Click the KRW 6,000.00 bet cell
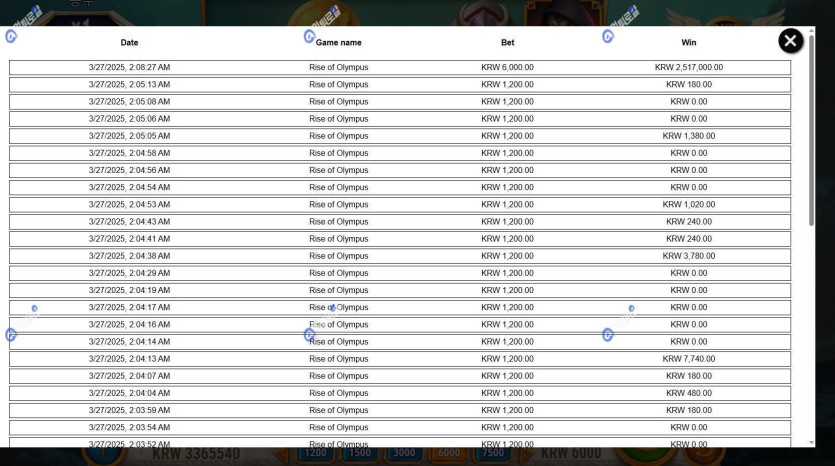This screenshot has width=835, height=466. pos(507,68)
